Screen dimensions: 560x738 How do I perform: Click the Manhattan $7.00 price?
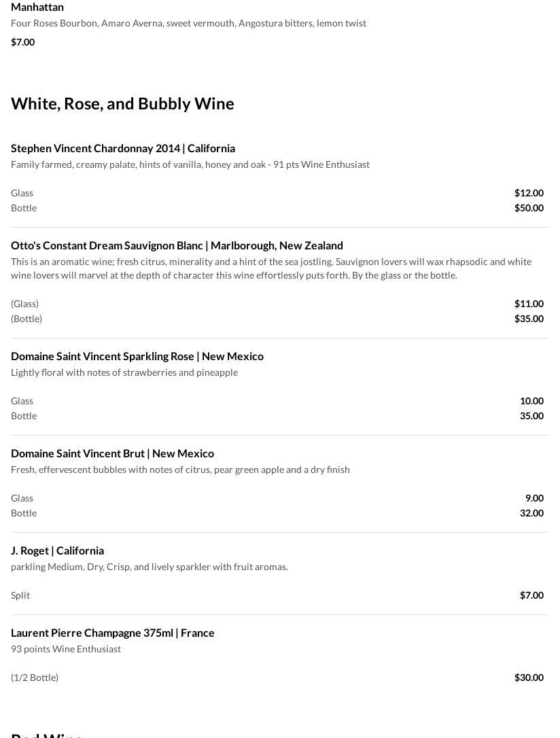coord(23,42)
